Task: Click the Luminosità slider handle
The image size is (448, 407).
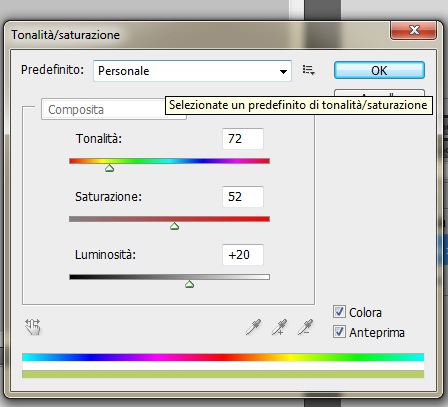Action: point(189,284)
